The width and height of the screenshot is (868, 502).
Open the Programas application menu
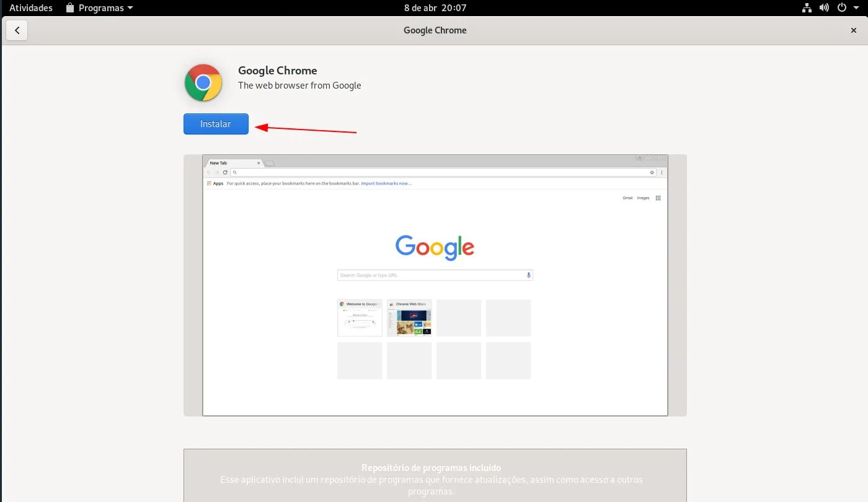coord(99,8)
